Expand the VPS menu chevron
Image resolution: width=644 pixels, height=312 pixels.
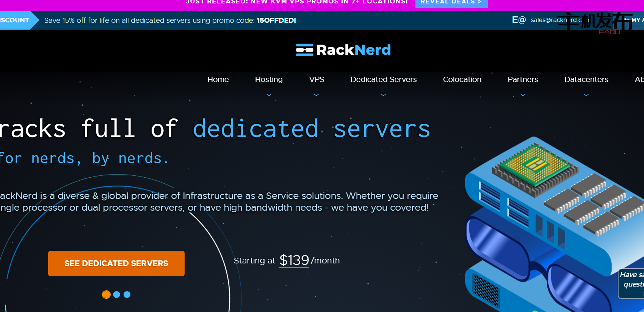pyautogui.click(x=317, y=95)
